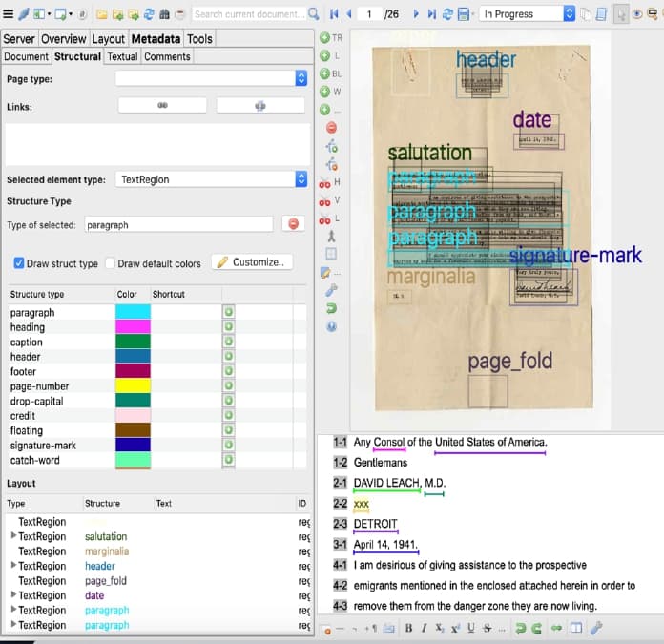Select the marginalia TextRegion row

point(157,551)
